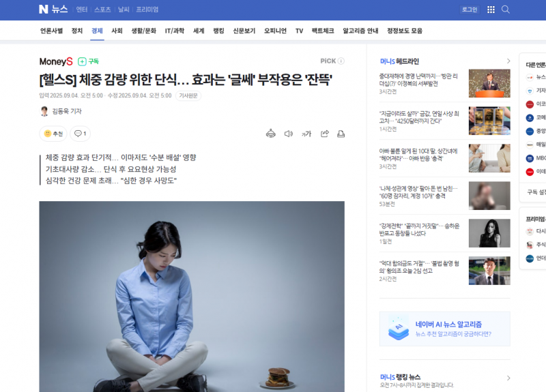Click the PICK info circle icon
Screen dimensions: 546x392
coord(341,61)
